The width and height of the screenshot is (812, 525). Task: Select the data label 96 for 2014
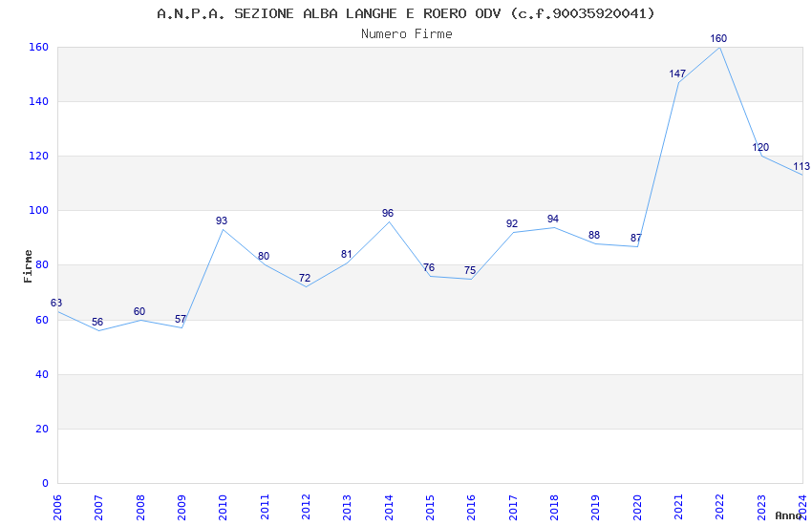[x=388, y=213]
